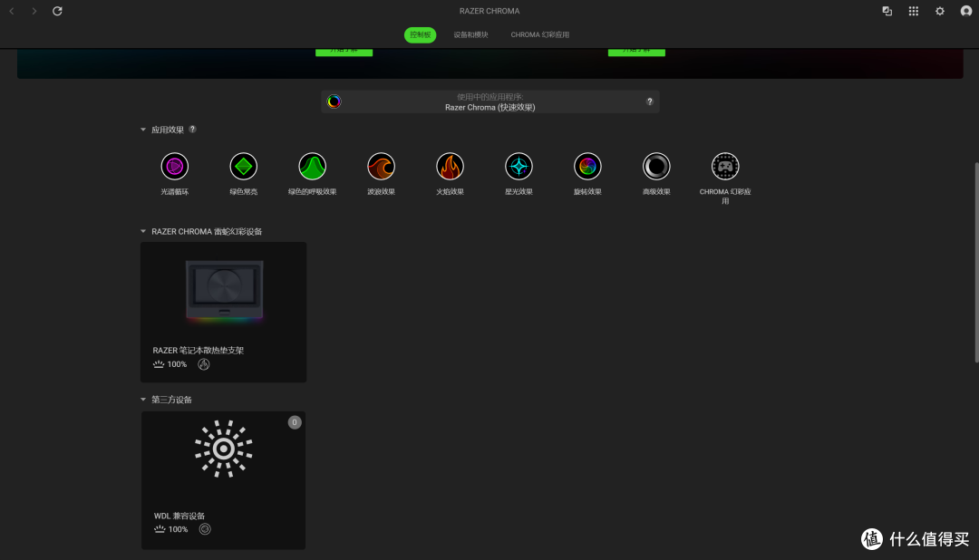Click the 0 badge on the WDL card
The height and width of the screenshot is (560, 979).
pos(295,422)
